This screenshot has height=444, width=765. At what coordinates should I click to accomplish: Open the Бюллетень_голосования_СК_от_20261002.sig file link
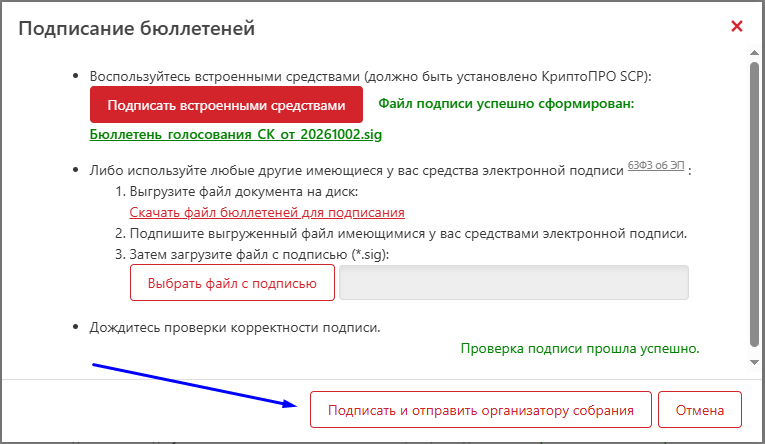pyautogui.click(x=236, y=135)
